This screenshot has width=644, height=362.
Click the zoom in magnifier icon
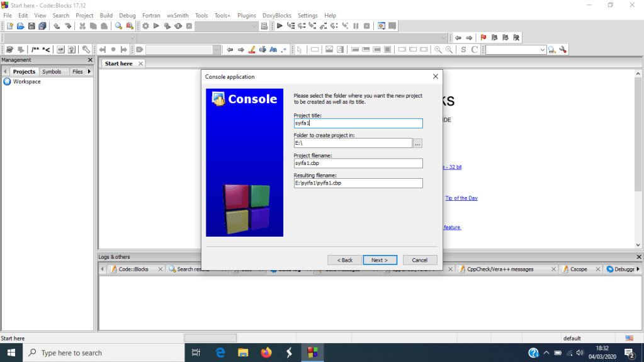438,50
